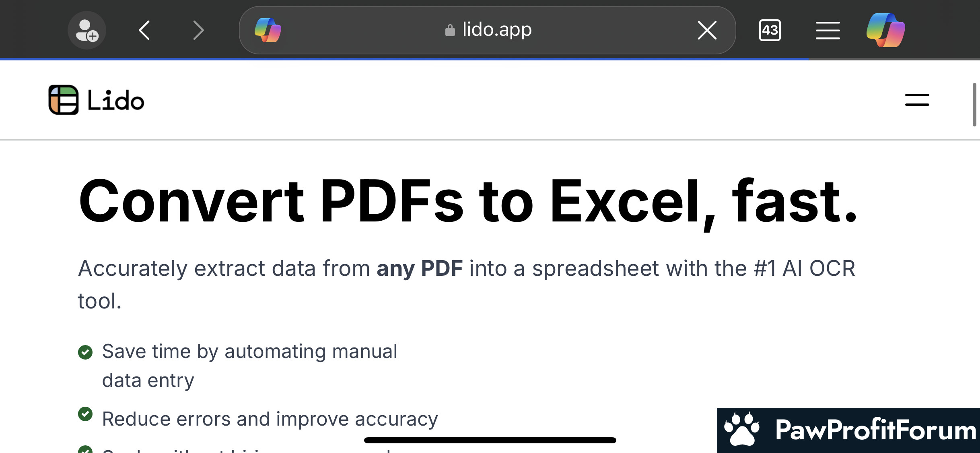This screenshot has height=453, width=980.
Task: Click the lock icon beside lido.app
Action: click(450, 30)
